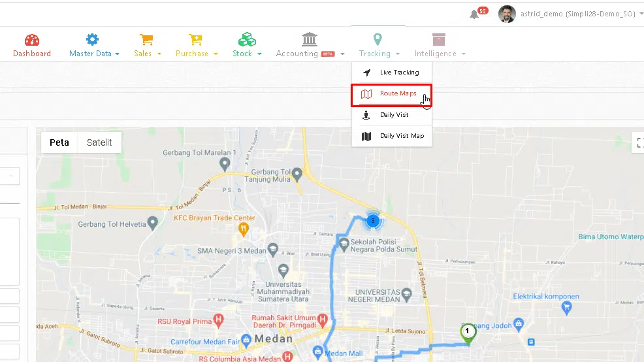Switch map to Satelit view
This screenshot has height=362, width=644.
(99, 142)
